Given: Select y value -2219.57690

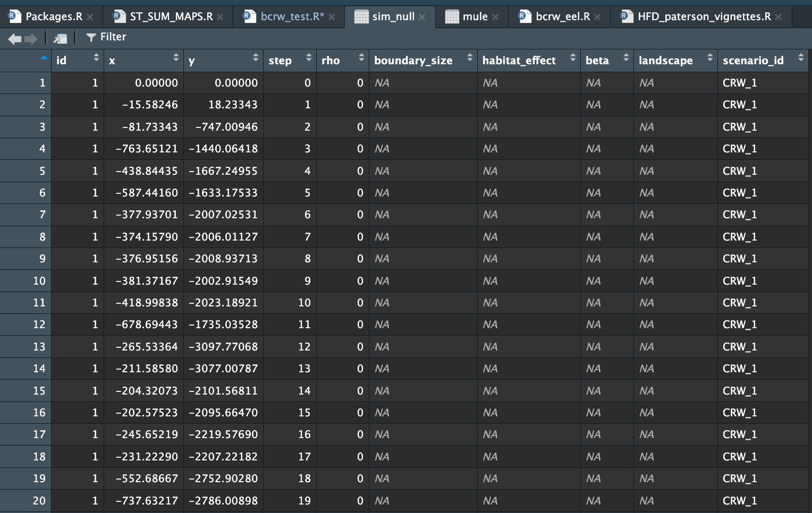Looking at the screenshot, I should click(x=223, y=434).
